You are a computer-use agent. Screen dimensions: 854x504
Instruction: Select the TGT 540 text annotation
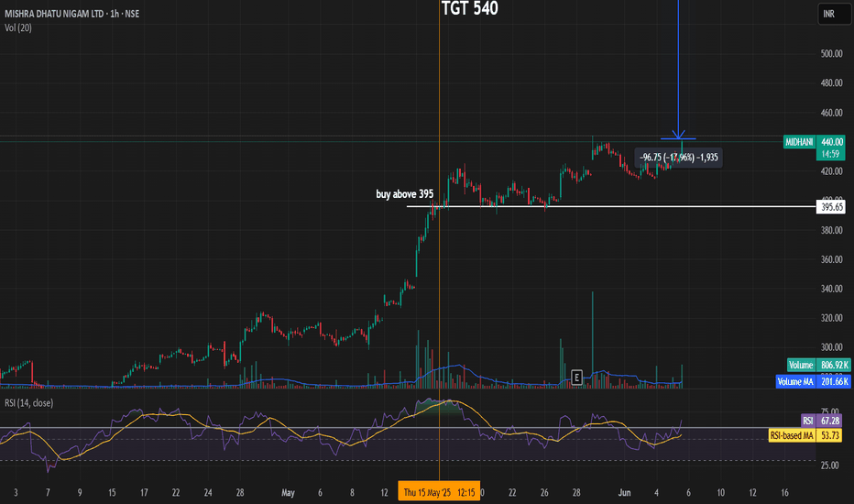click(469, 8)
